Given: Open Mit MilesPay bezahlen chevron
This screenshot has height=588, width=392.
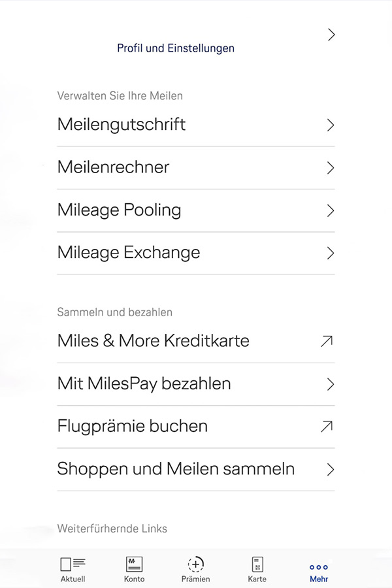Looking at the screenshot, I should click(x=331, y=384).
